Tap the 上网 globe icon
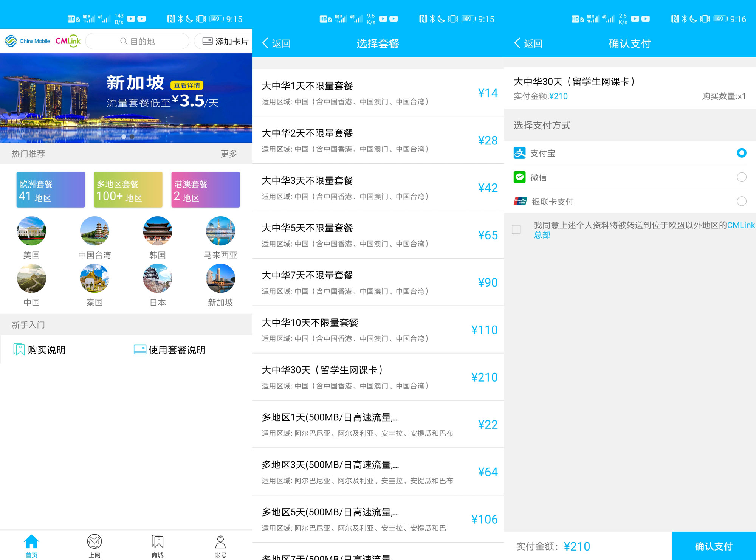The image size is (756, 560). pyautogui.click(x=94, y=541)
